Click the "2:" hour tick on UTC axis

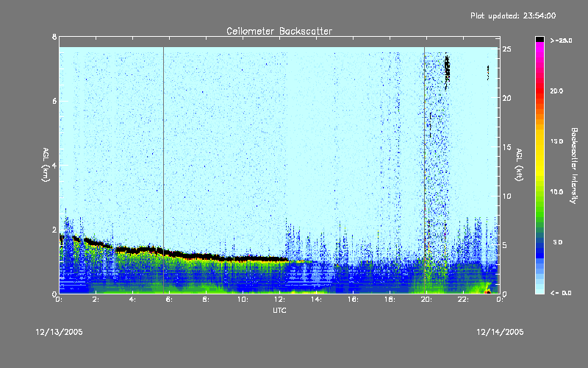pyautogui.click(x=96, y=300)
